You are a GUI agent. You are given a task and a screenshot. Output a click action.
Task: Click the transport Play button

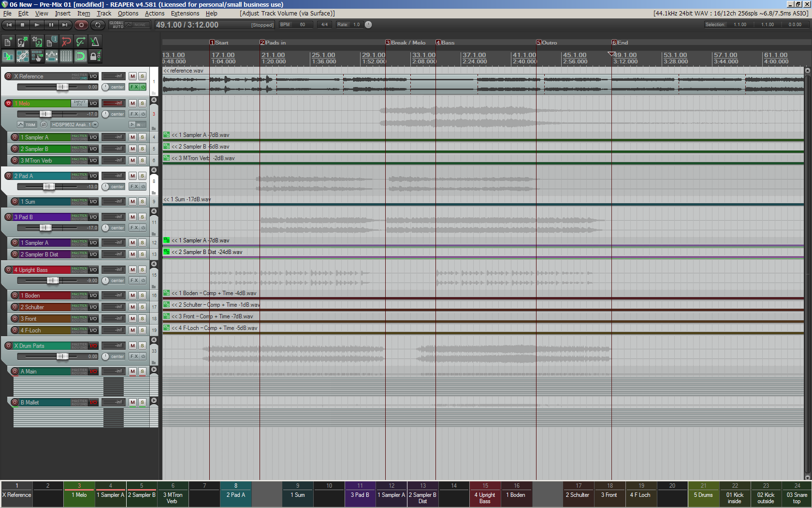[37, 25]
